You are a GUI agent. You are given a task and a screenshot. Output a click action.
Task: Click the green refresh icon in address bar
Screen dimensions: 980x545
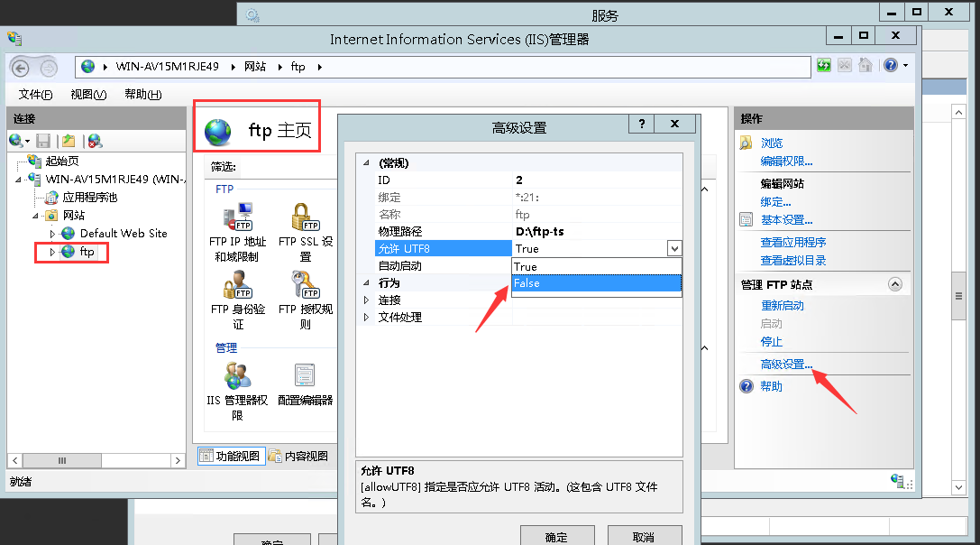click(823, 66)
